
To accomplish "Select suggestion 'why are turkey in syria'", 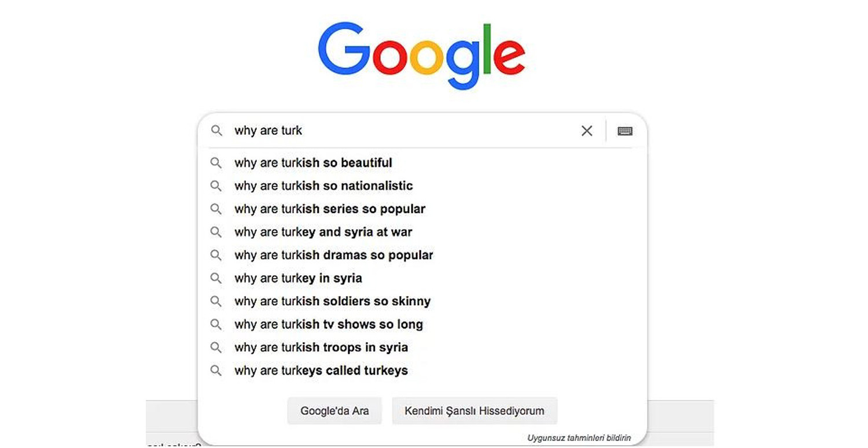I will pos(298,278).
